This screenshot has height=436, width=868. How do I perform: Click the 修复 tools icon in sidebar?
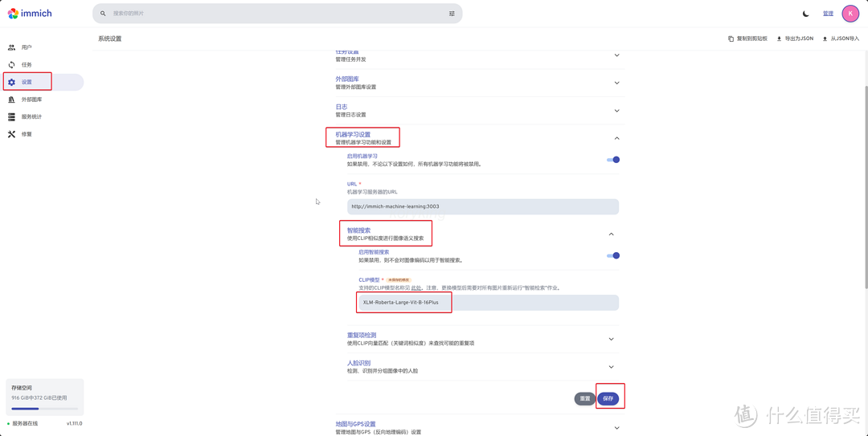tap(11, 134)
